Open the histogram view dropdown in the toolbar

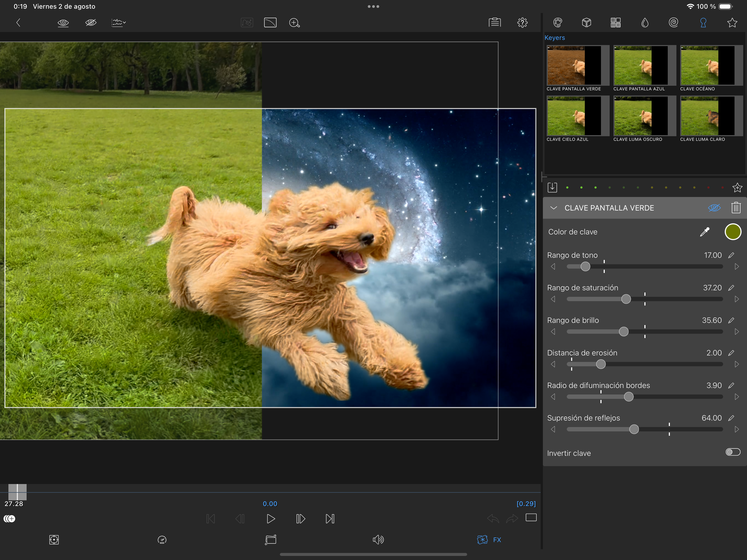(x=118, y=23)
